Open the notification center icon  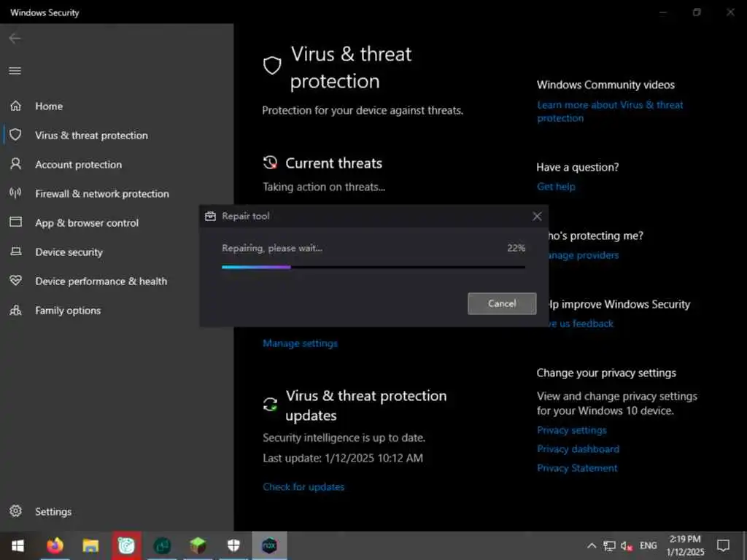(x=723, y=545)
